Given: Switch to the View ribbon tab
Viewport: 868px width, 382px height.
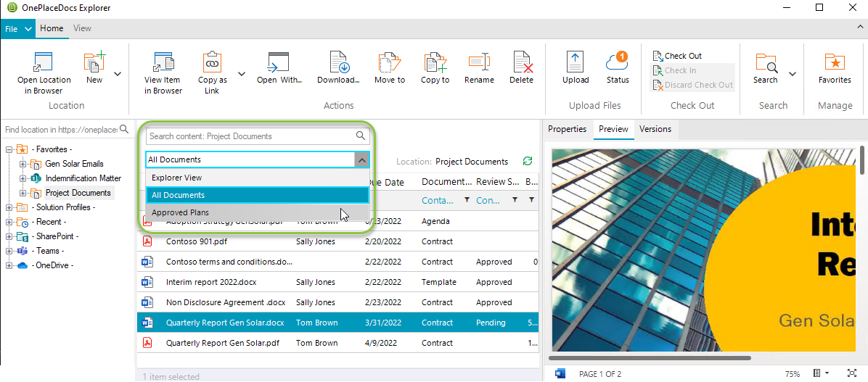Looking at the screenshot, I should tap(82, 28).
